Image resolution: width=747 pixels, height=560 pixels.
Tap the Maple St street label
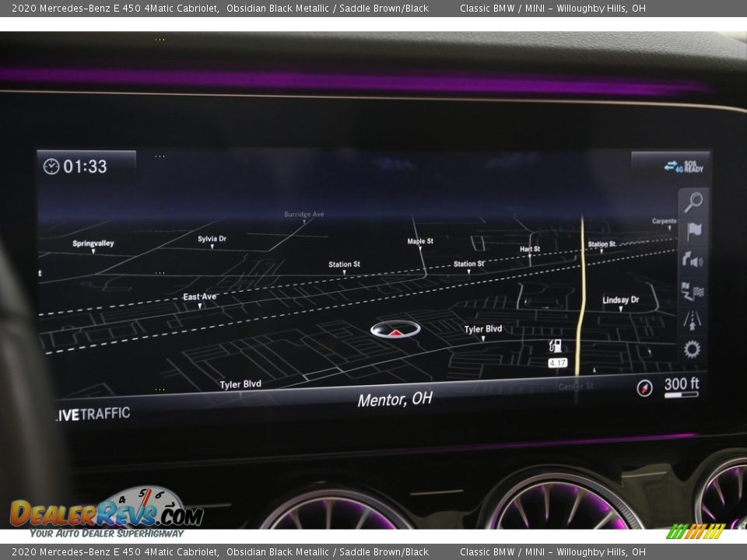tap(420, 241)
